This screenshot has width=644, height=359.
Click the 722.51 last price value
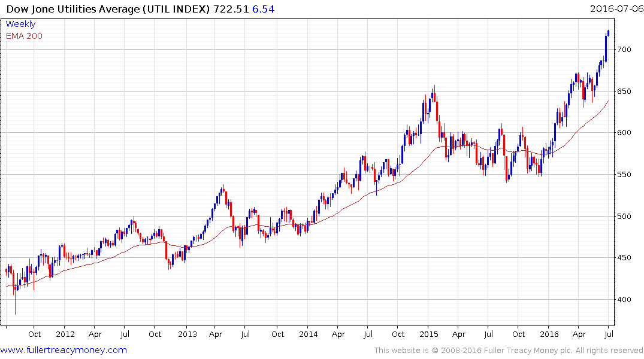(231, 9)
